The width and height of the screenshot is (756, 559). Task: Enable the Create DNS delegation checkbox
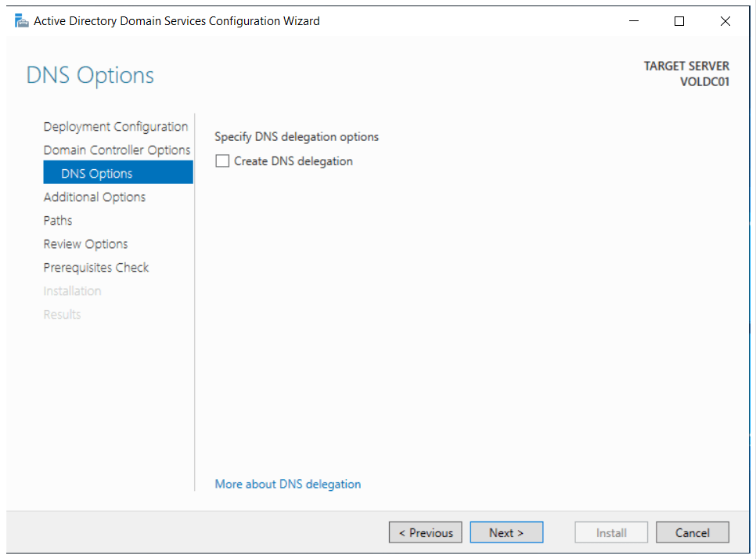pos(223,161)
